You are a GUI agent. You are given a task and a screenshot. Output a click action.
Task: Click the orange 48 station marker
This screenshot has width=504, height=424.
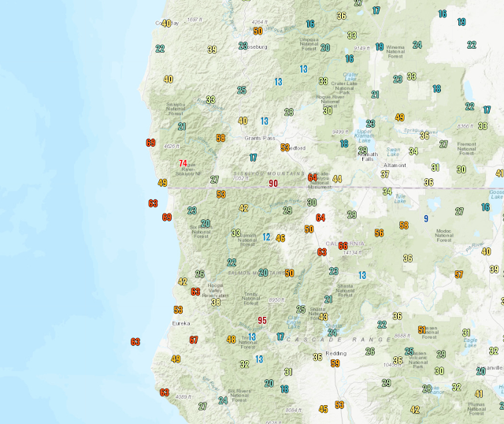(231, 340)
